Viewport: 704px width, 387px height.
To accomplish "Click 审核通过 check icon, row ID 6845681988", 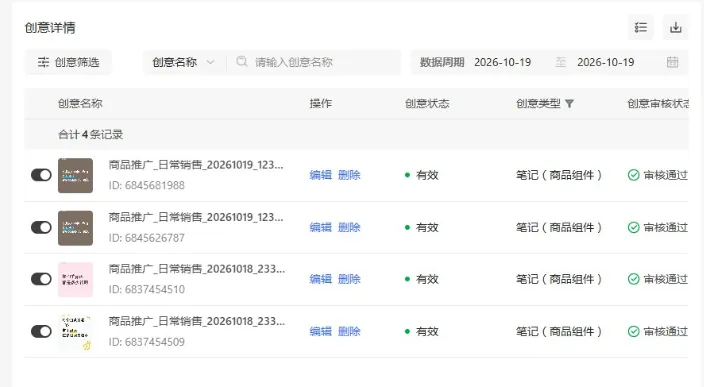I will [x=634, y=175].
